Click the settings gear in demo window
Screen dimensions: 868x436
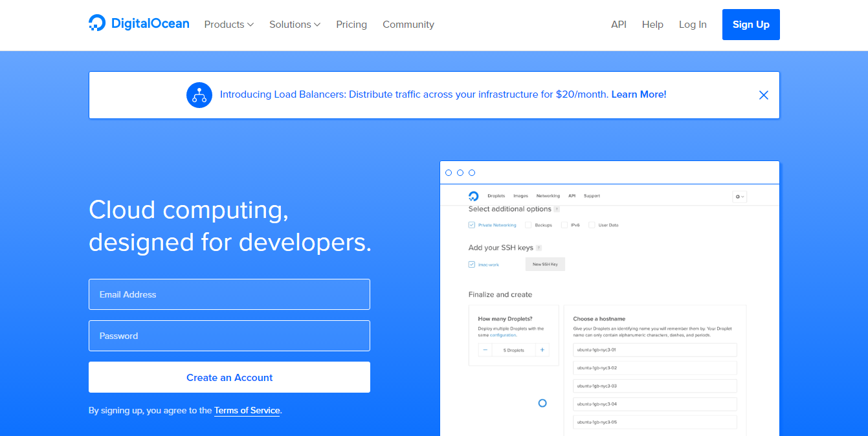[x=739, y=196]
